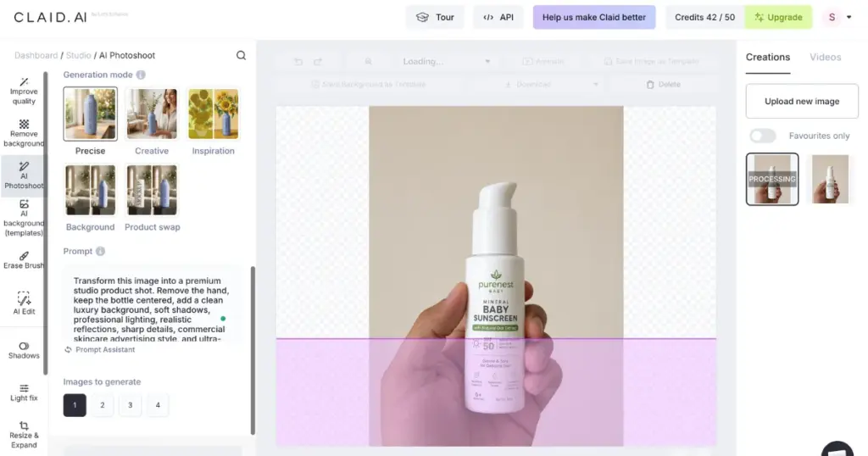Switch to the Videos tab
The image size is (868, 456).
[x=825, y=57]
